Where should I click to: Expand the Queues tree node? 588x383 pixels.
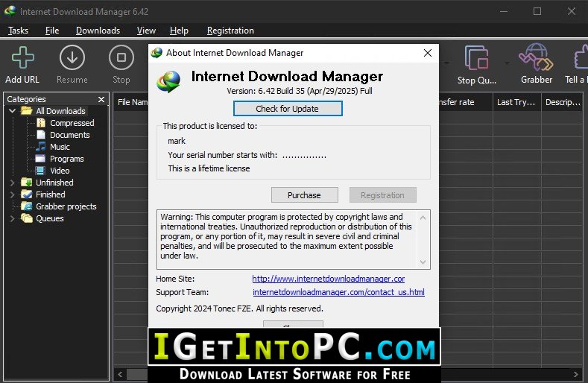(x=13, y=218)
